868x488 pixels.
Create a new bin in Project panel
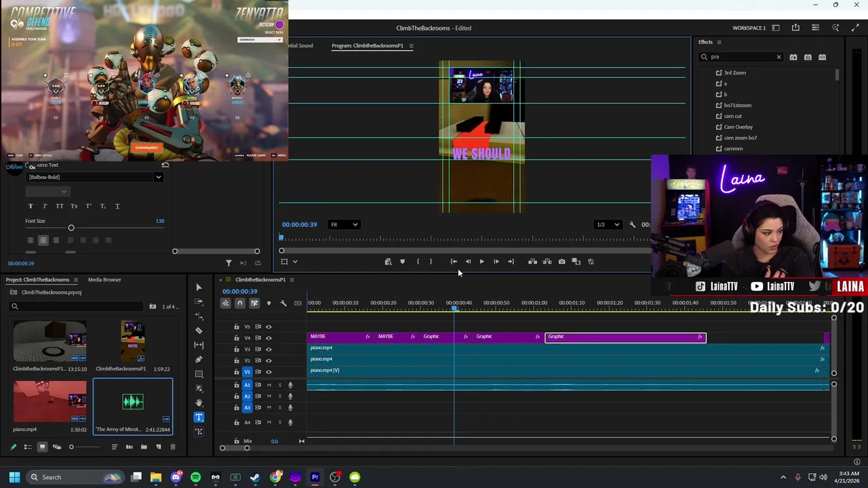coord(144,447)
